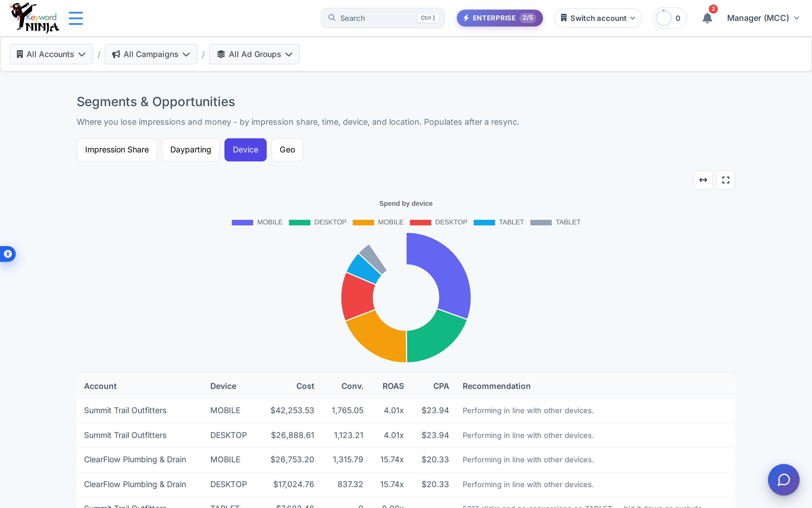The height and width of the screenshot is (508, 812).
Task: Click the 1,315.79 conversions value
Action: click(x=348, y=460)
